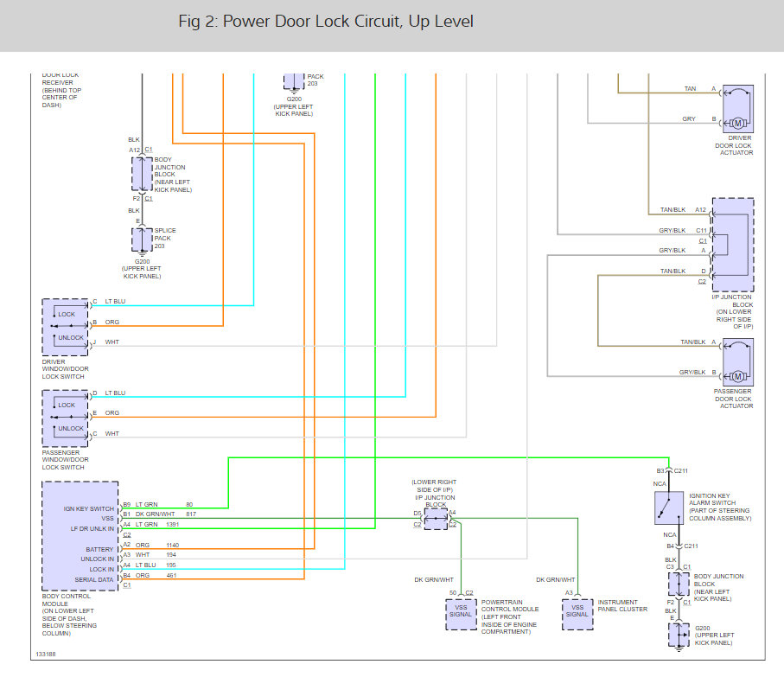Click the diagram ID number '133188'
The image size is (784, 677).
click(x=46, y=654)
